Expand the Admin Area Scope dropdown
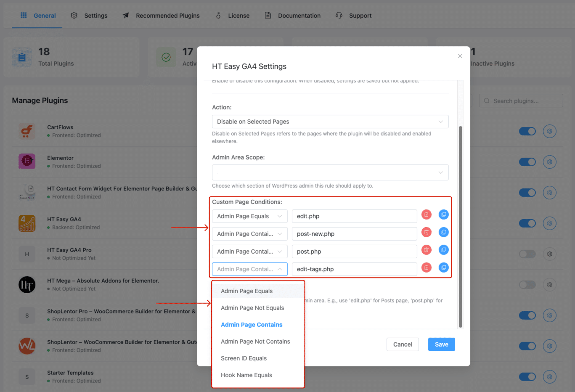 coord(330,172)
